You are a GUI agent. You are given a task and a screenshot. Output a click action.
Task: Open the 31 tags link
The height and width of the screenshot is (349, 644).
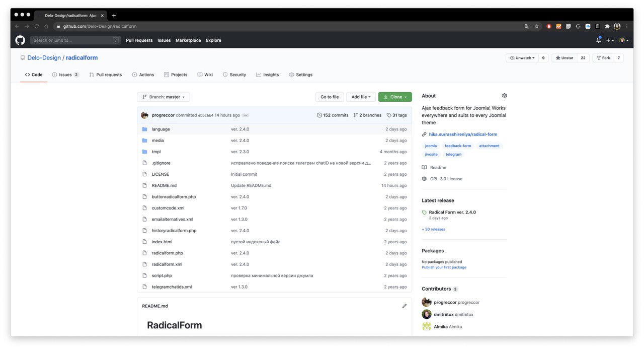[396, 115]
